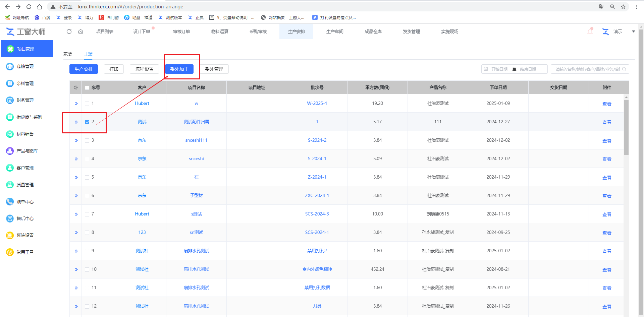Open 财务管理 in the sidebar
This screenshot has width=644, height=317.
(x=25, y=100)
